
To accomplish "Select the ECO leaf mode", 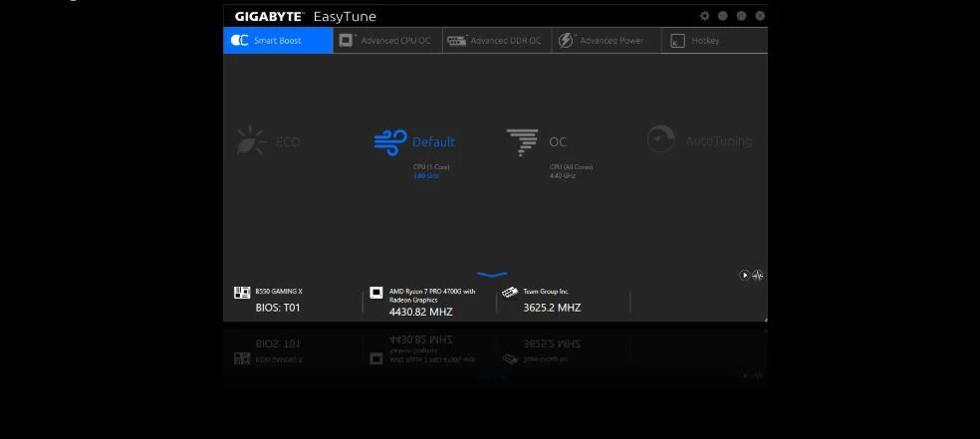I will click(x=269, y=141).
